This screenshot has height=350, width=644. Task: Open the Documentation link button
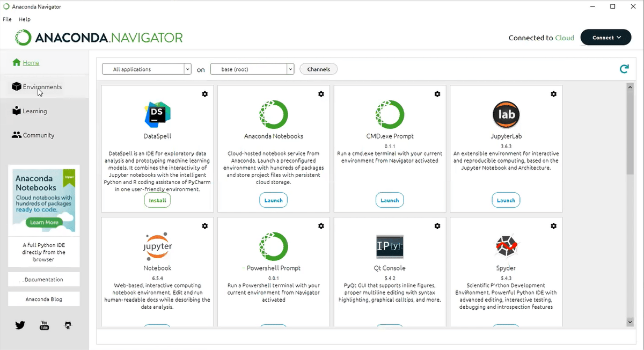click(44, 280)
